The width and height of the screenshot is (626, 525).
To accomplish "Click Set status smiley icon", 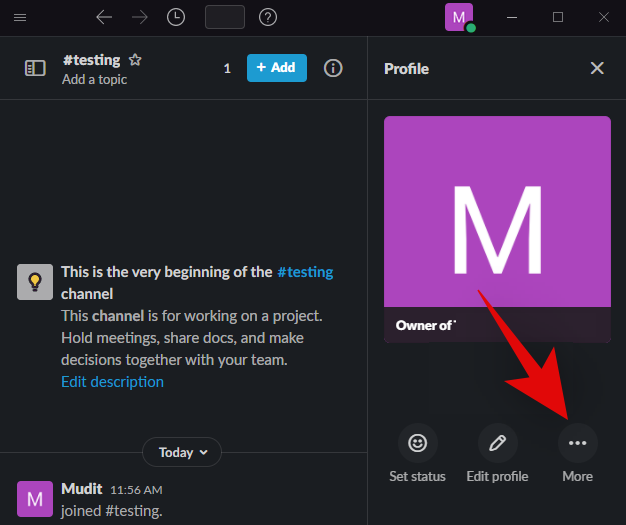I will click(418, 442).
